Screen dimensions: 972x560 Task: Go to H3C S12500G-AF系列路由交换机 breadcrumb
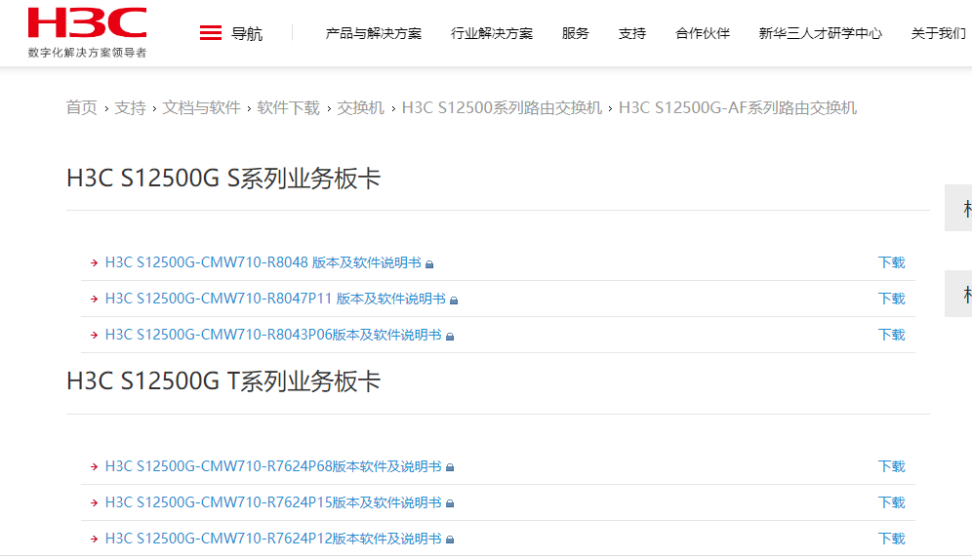point(738,107)
